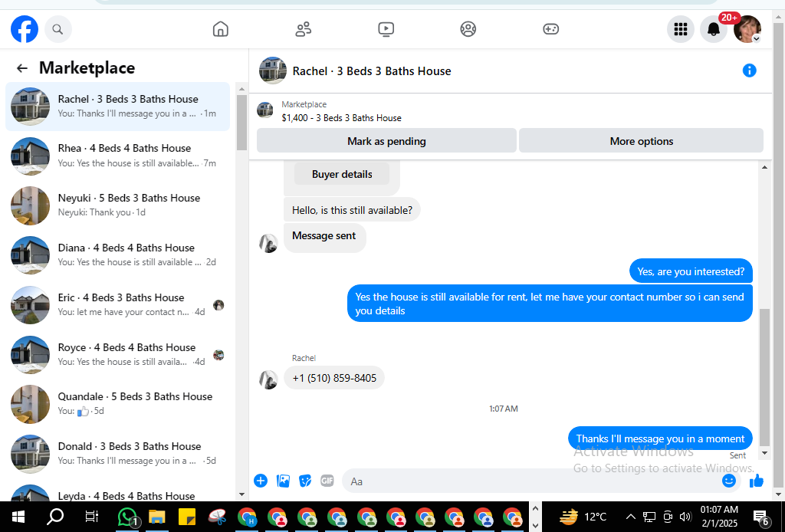785x532 pixels.
Task: Click the Buyer details button
Action: 342,174
